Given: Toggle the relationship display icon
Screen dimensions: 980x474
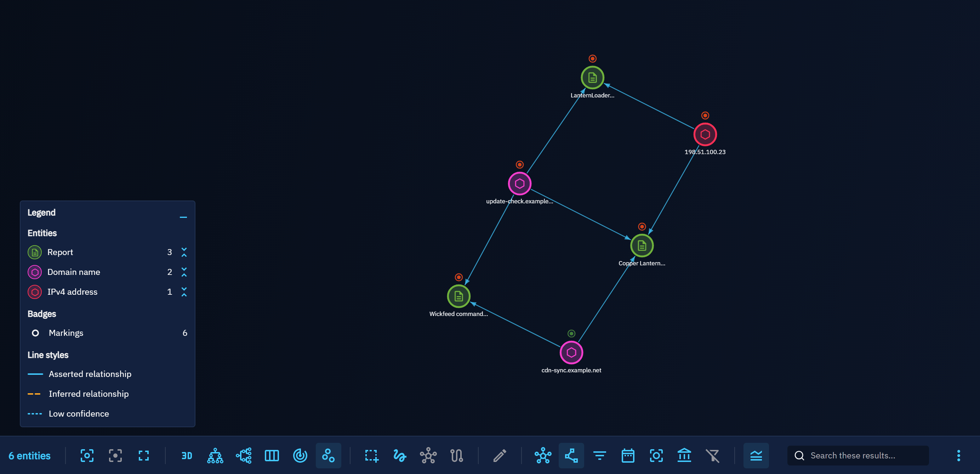Looking at the screenshot, I should (571, 455).
